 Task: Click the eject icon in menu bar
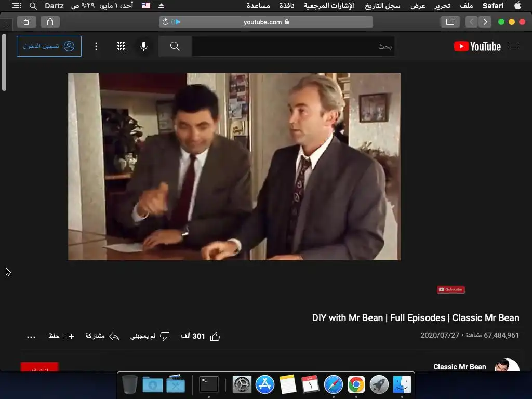pyautogui.click(x=161, y=5)
